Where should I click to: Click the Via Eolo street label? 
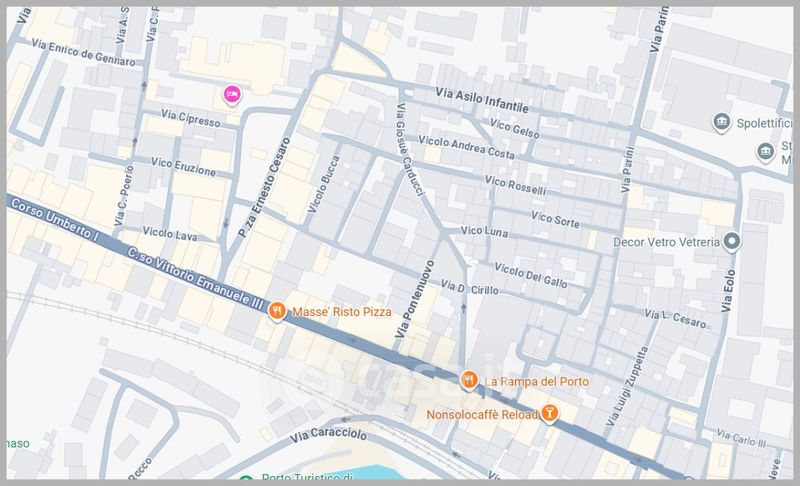tap(728, 291)
